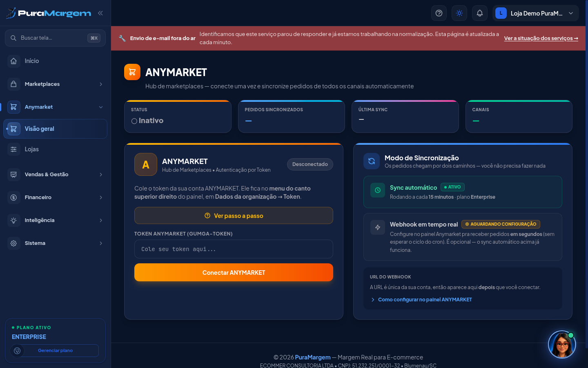Click the Vendas & Gestão chart icon

pos(13,175)
